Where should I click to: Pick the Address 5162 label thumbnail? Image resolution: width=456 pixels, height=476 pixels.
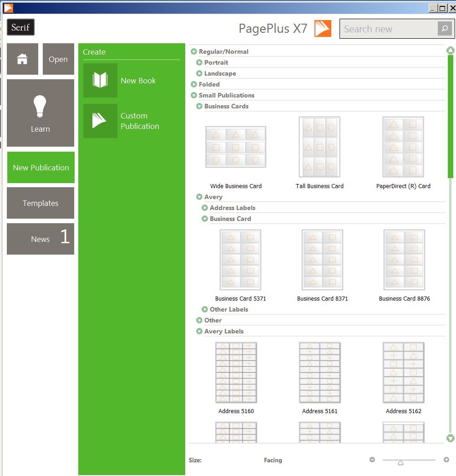pos(404,373)
